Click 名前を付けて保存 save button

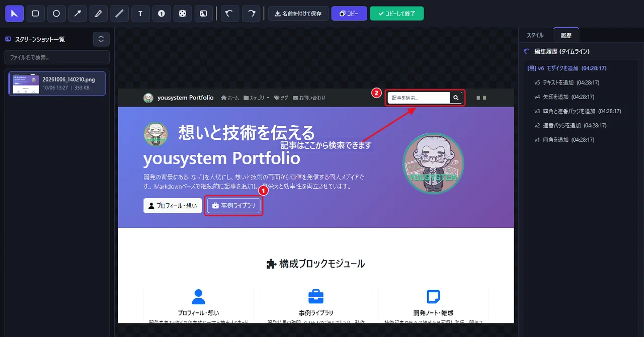click(298, 14)
